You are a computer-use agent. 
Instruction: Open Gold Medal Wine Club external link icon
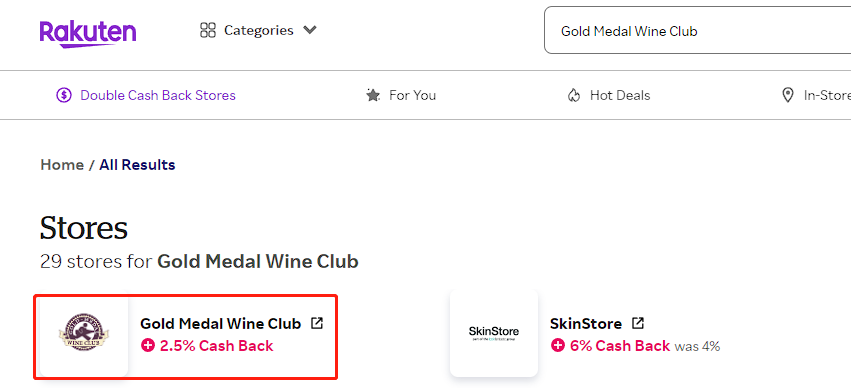point(316,323)
